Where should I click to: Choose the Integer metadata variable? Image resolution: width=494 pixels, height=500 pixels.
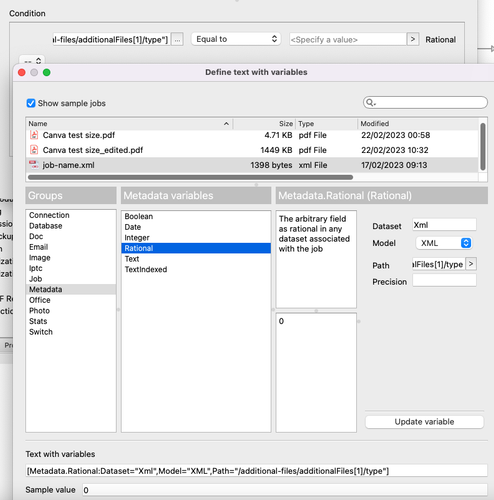pyautogui.click(x=196, y=238)
